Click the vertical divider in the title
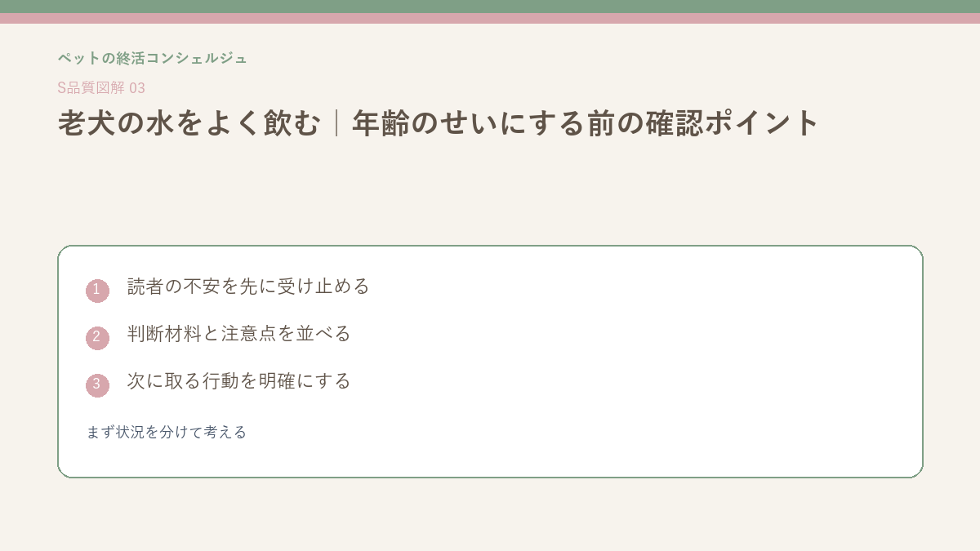980x551 pixels. pos(336,123)
